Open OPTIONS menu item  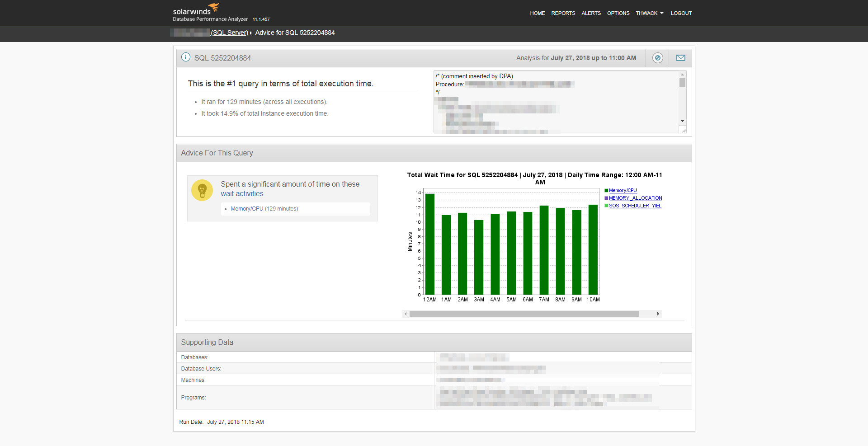pyautogui.click(x=618, y=13)
